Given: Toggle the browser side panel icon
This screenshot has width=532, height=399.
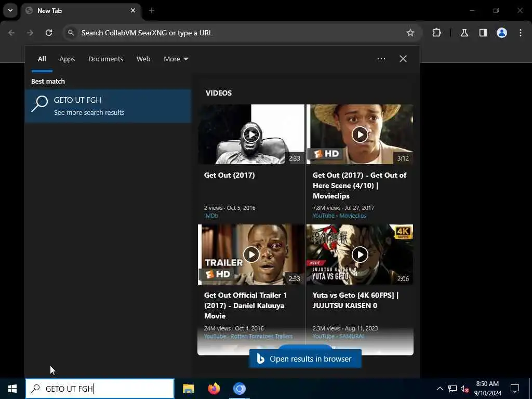Looking at the screenshot, I should pos(483,33).
